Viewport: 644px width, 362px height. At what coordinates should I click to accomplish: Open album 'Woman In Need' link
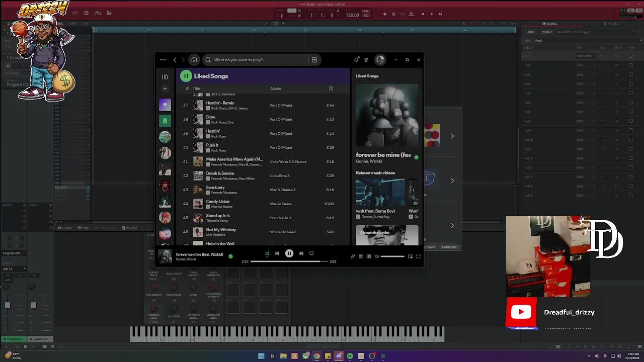pos(283,232)
